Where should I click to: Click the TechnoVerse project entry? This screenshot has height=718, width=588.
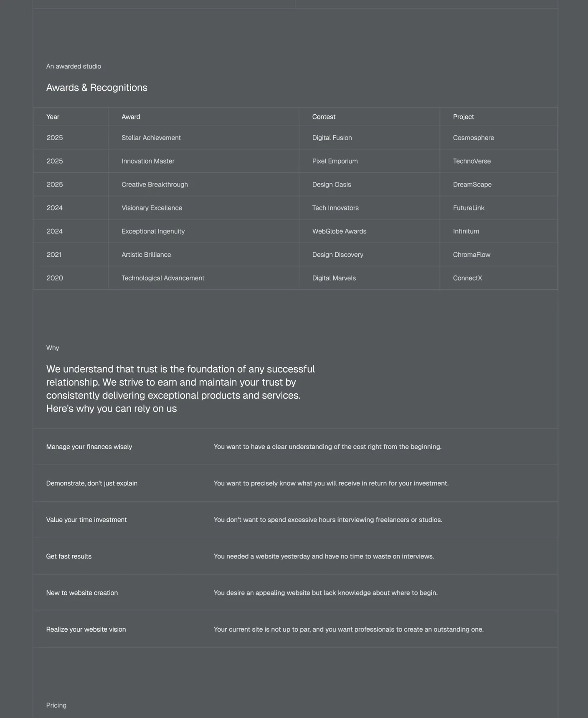471,161
